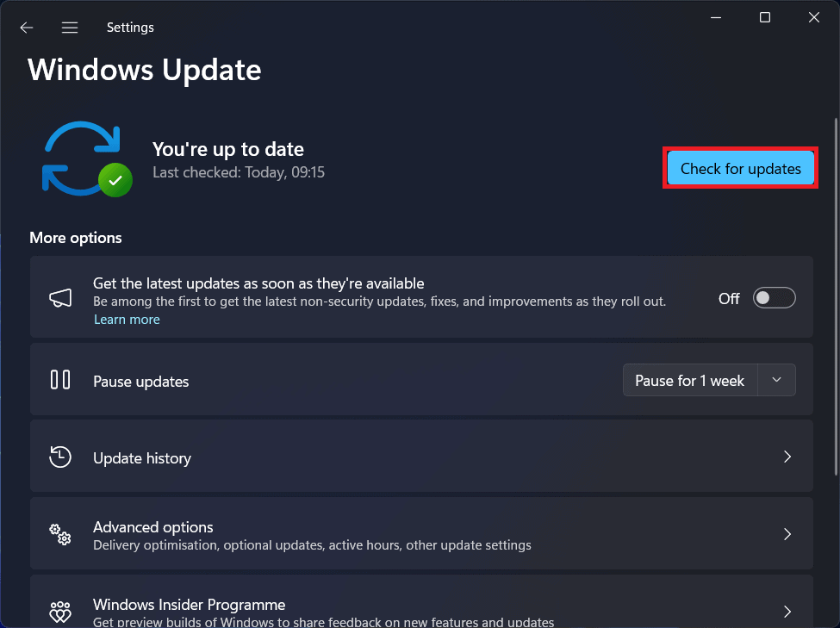This screenshot has height=628, width=840.
Task: Click the clock history icon
Action: [x=60, y=457]
